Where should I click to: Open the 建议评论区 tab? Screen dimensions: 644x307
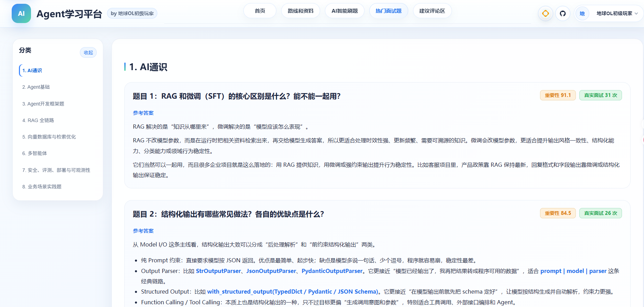tap(432, 11)
